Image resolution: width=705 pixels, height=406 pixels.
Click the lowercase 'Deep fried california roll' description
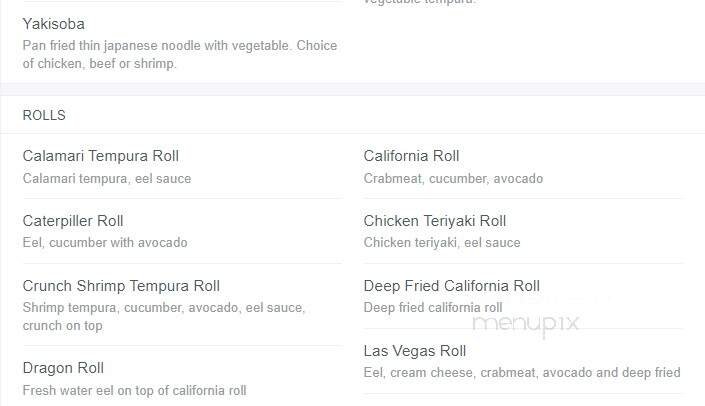[x=432, y=307]
